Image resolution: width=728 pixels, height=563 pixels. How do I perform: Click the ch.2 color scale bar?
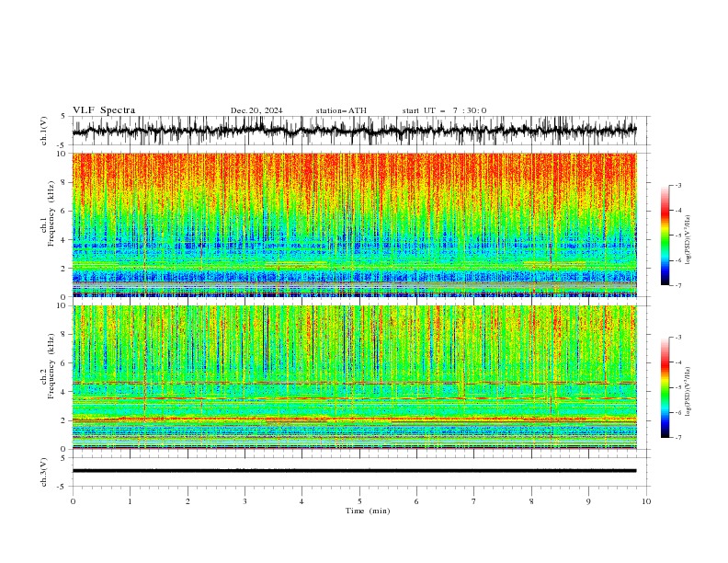pos(665,387)
